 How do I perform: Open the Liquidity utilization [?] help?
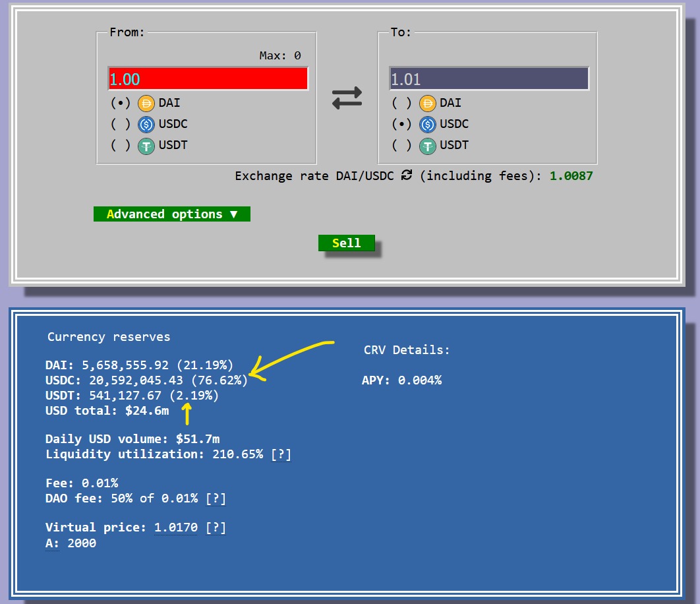tap(281, 455)
